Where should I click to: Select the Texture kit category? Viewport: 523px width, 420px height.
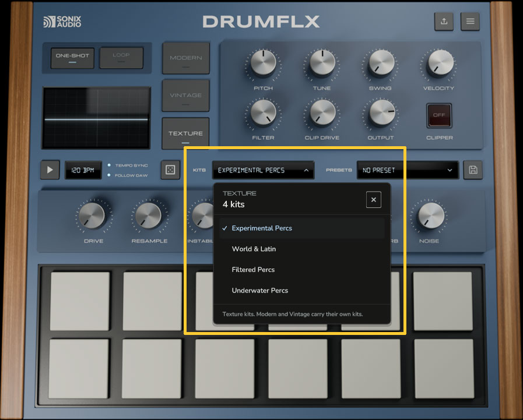coord(185,133)
